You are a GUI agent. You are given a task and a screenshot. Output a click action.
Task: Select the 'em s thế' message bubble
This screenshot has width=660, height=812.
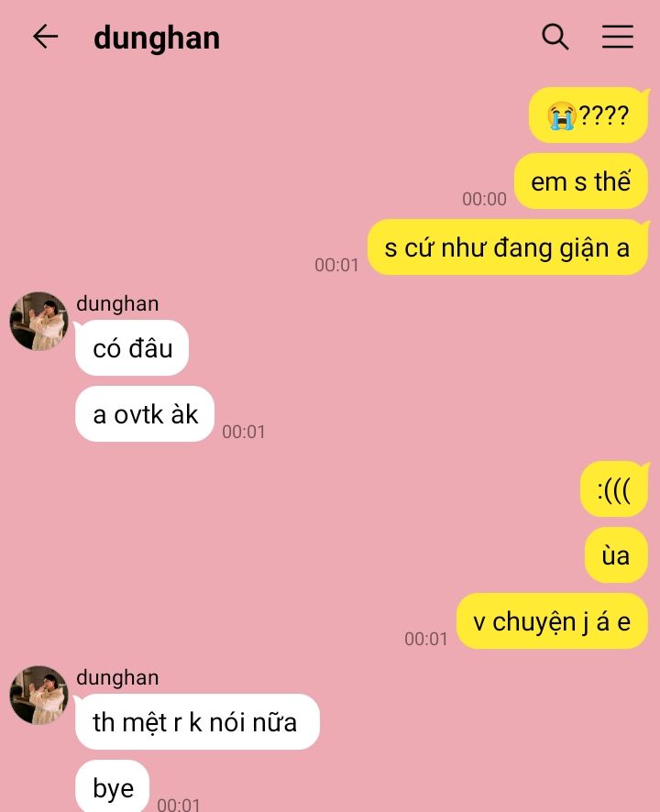(x=581, y=181)
